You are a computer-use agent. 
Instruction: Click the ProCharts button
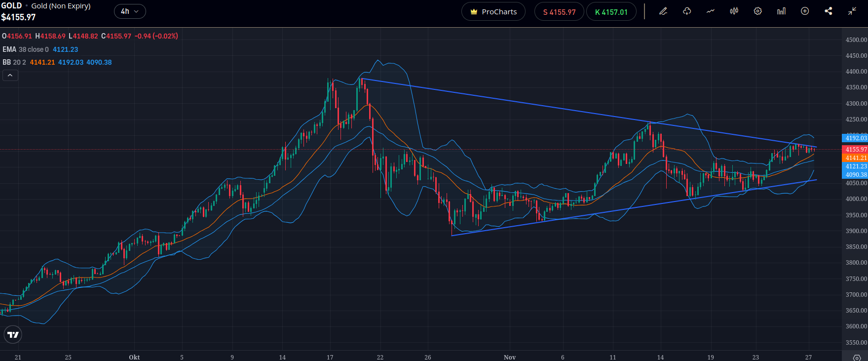click(493, 12)
